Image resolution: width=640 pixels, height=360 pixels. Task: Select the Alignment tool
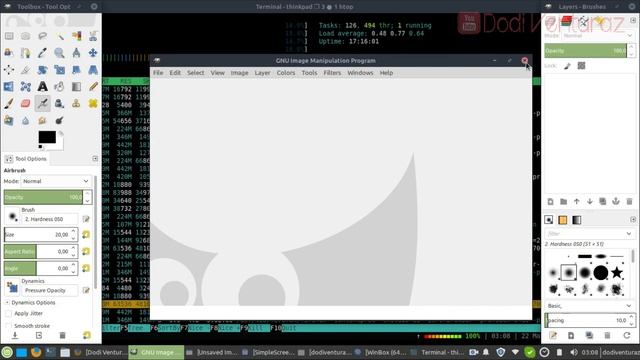[x=9, y=70]
